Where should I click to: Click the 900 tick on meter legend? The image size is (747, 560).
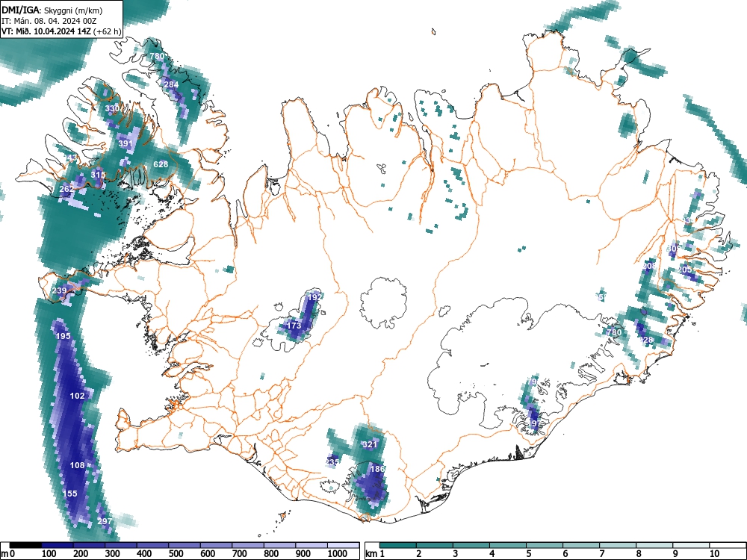(x=303, y=554)
